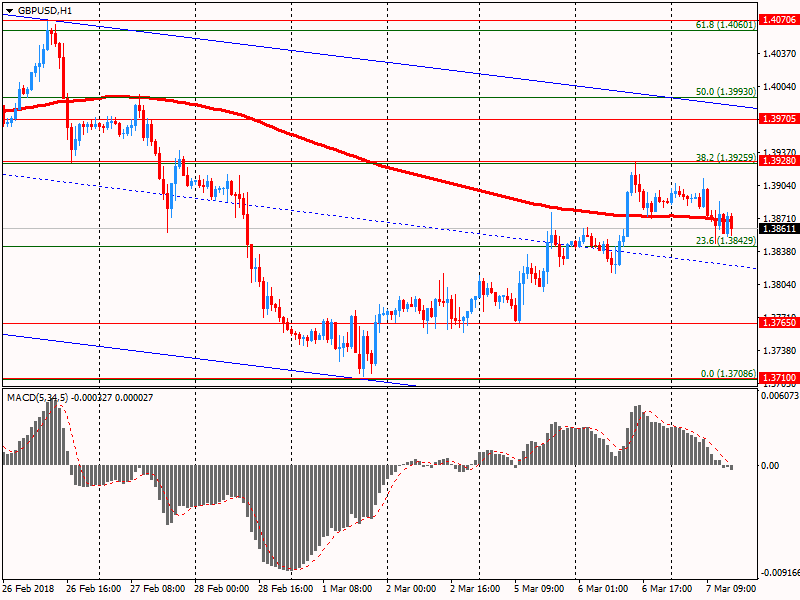
Task: Click the 1.40040 price scale value
Action: (779, 87)
